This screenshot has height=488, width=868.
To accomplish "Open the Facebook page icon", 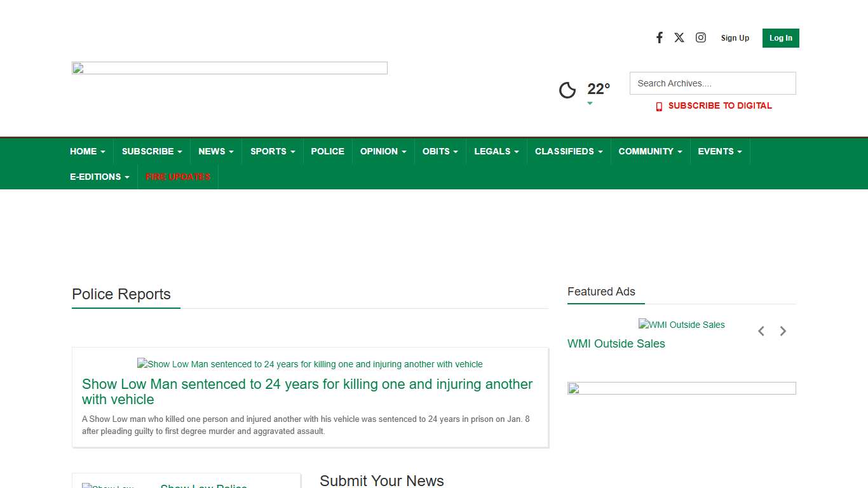I will (660, 37).
